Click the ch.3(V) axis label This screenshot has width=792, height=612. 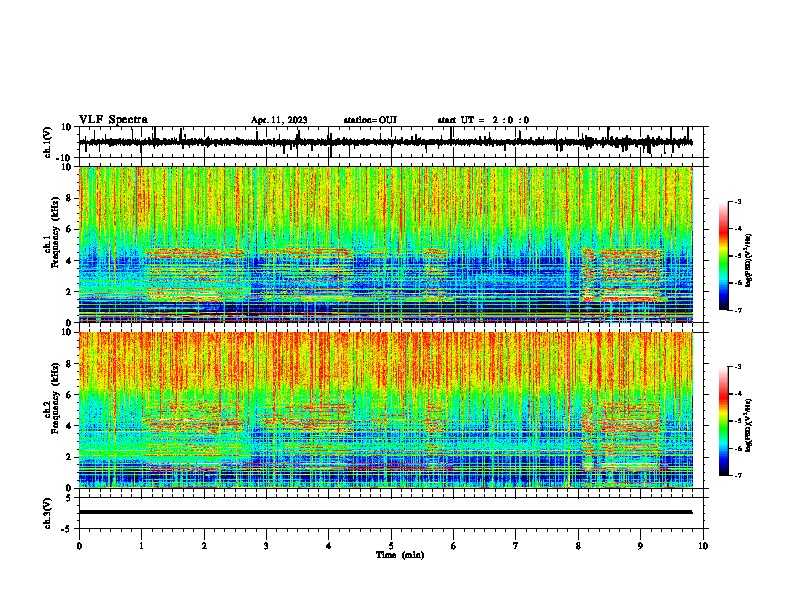tap(48, 513)
